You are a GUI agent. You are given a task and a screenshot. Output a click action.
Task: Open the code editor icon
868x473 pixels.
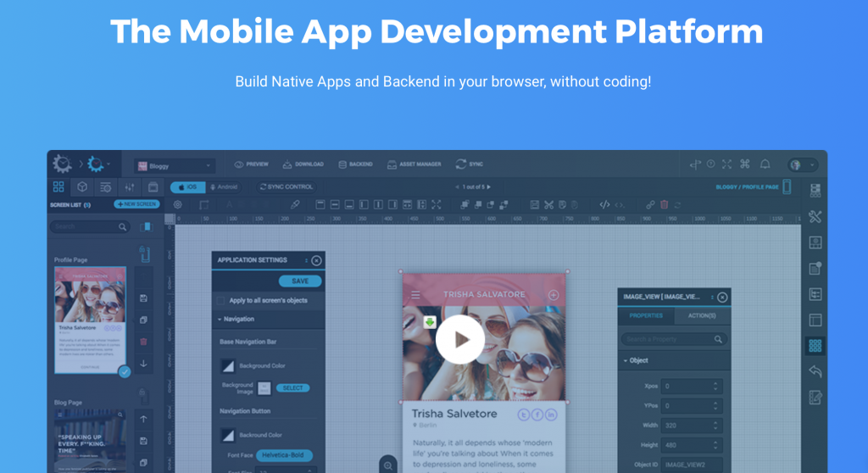tap(604, 205)
